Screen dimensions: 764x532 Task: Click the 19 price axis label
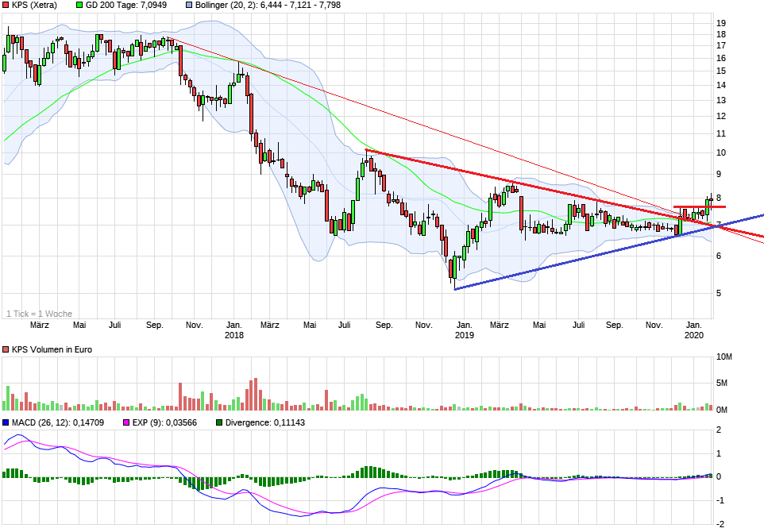(x=722, y=23)
